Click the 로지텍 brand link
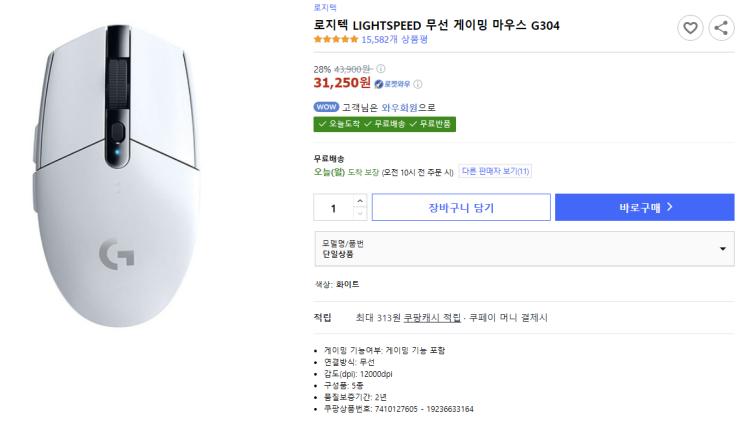The width and height of the screenshot is (743, 430). click(x=326, y=8)
